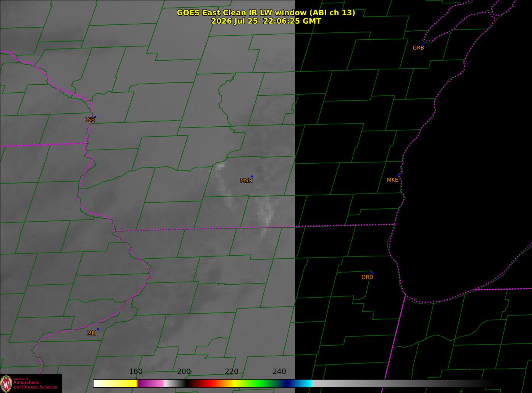Click the ORD station label
The image size is (532, 393).
coord(367,277)
